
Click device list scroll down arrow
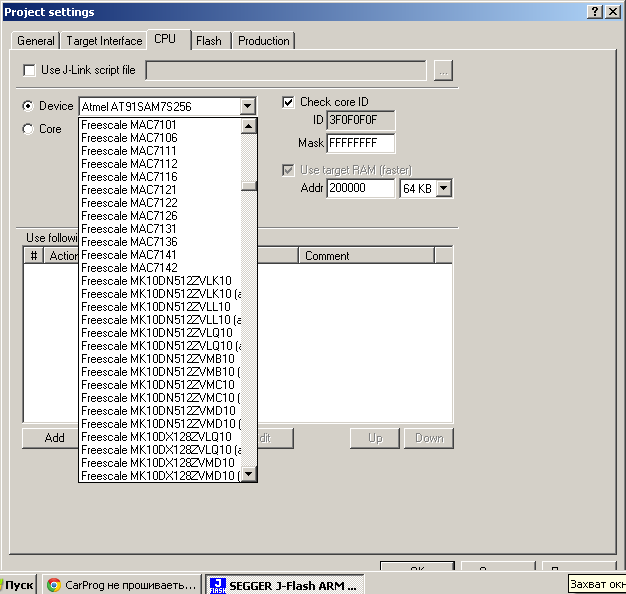click(248, 474)
